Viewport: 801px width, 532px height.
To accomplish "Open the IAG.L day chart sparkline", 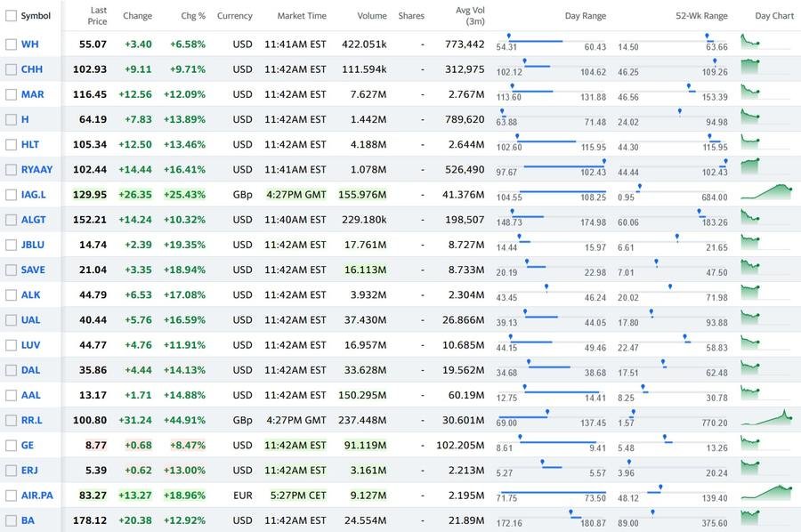I will click(x=766, y=192).
